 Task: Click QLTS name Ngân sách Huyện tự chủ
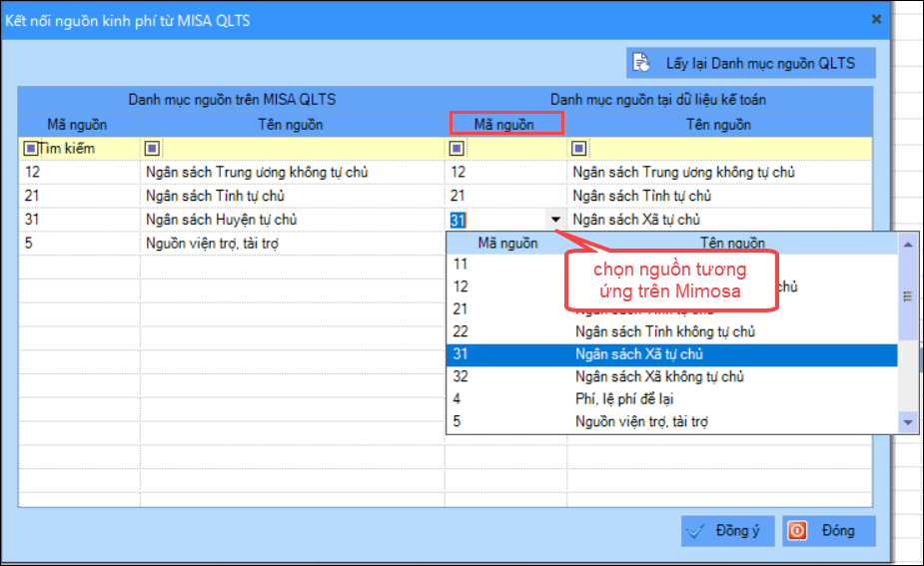tap(221, 220)
